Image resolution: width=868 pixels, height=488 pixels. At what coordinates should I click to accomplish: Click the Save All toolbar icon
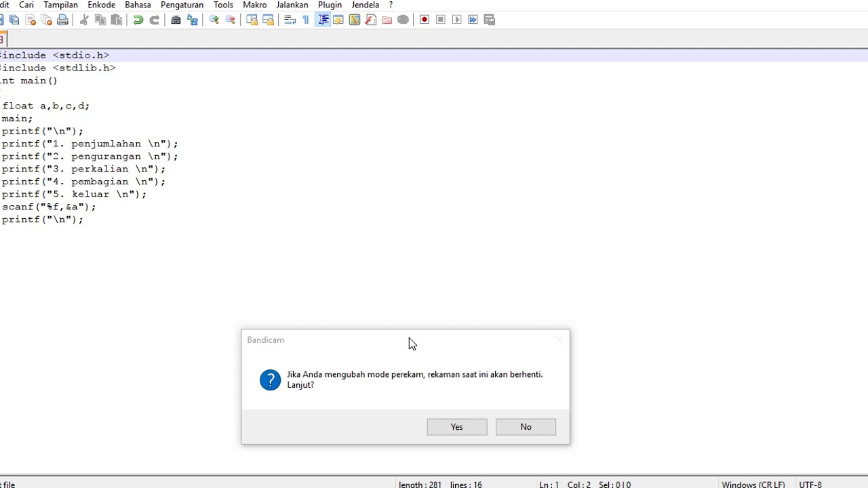click(x=14, y=20)
